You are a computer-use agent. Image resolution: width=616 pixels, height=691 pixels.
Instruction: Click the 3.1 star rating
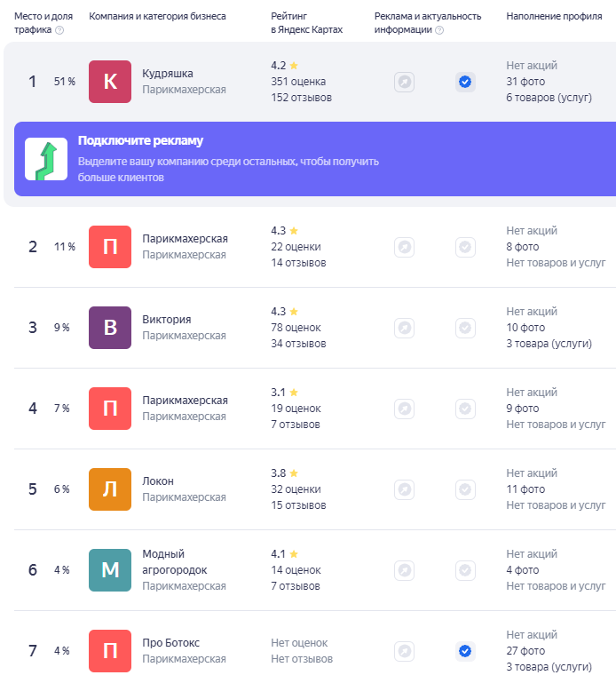(x=284, y=393)
